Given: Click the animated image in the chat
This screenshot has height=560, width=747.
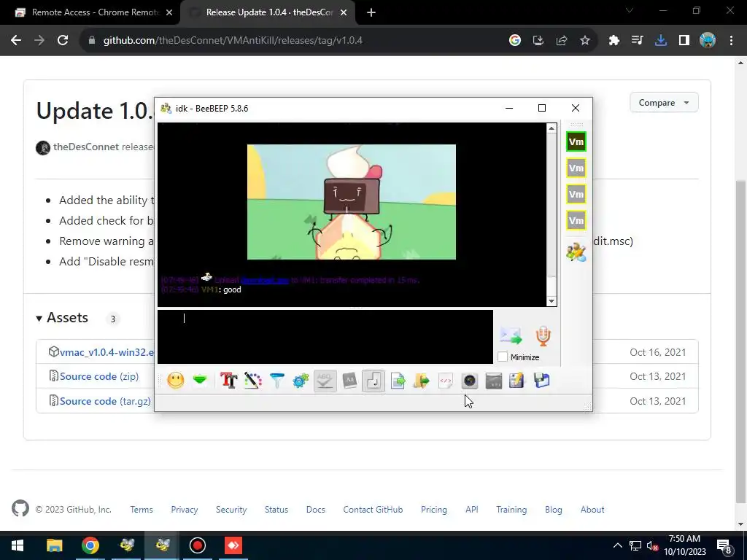Looking at the screenshot, I should (x=352, y=202).
